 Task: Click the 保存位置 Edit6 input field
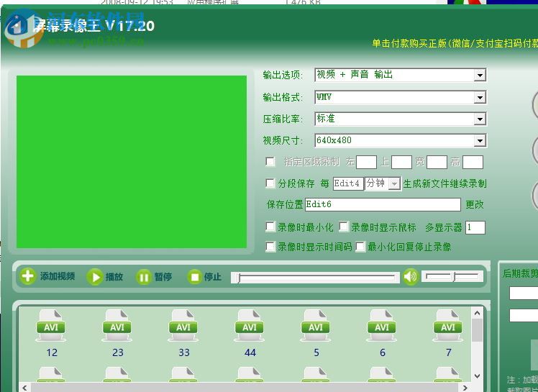click(383, 204)
